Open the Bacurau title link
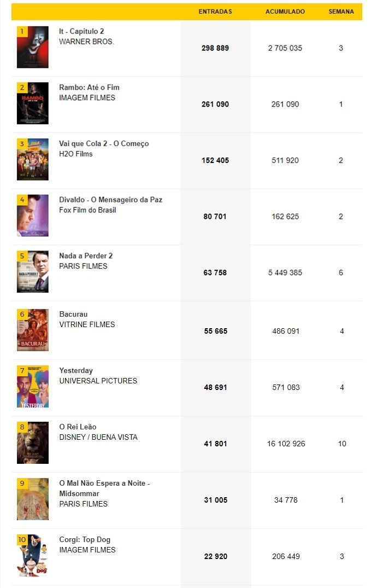 [x=73, y=315]
